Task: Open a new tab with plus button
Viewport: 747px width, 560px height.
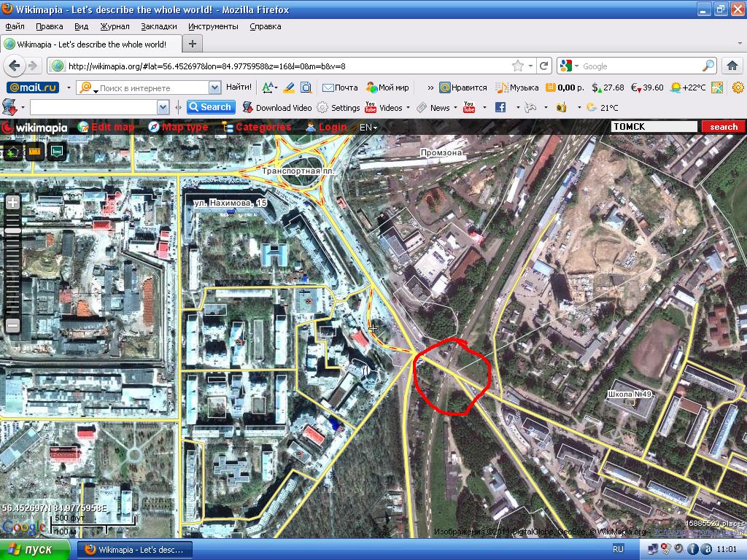Action: [x=193, y=44]
